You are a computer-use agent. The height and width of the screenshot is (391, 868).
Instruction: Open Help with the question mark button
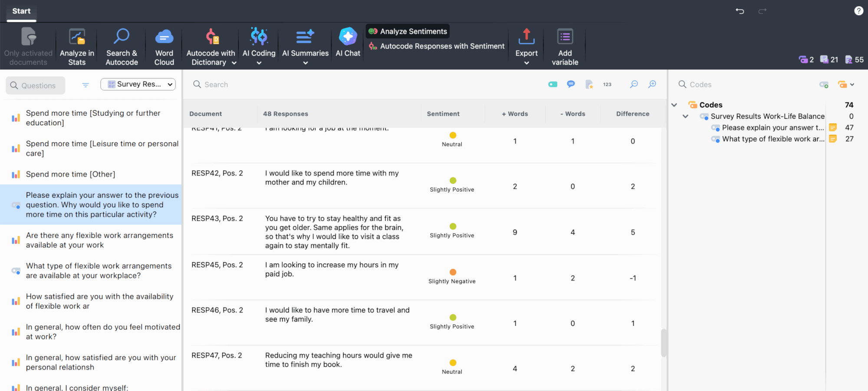click(x=858, y=10)
